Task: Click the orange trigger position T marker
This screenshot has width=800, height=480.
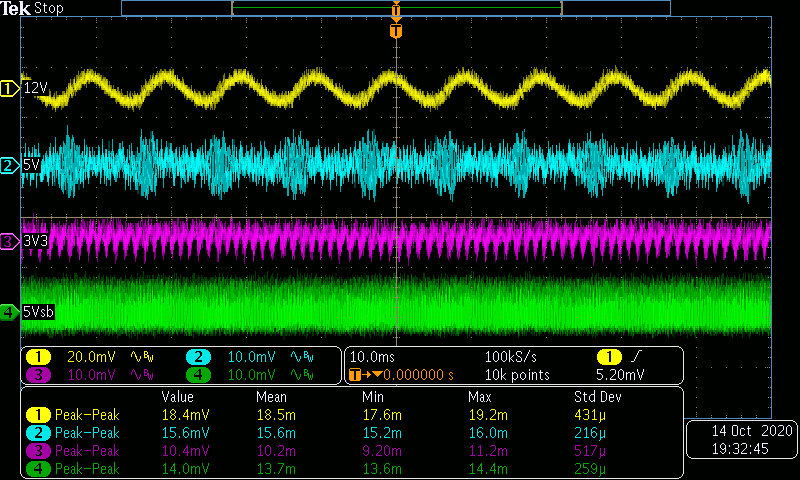Action: (397, 31)
